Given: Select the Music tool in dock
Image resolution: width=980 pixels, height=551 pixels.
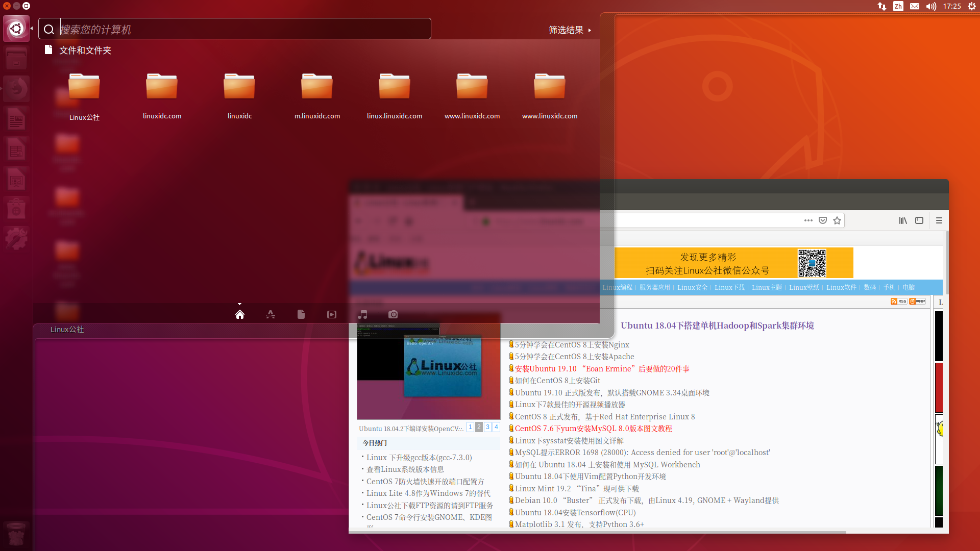Looking at the screenshot, I should coord(363,314).
